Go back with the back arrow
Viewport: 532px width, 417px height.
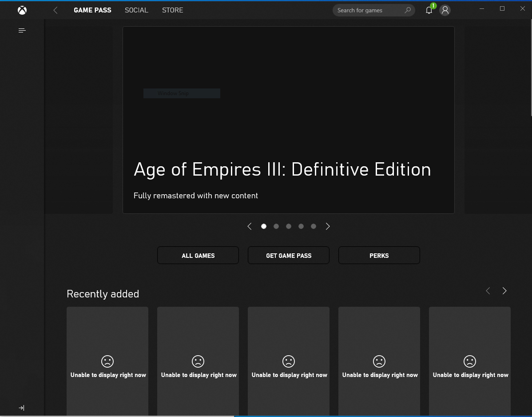coord(56,10)
